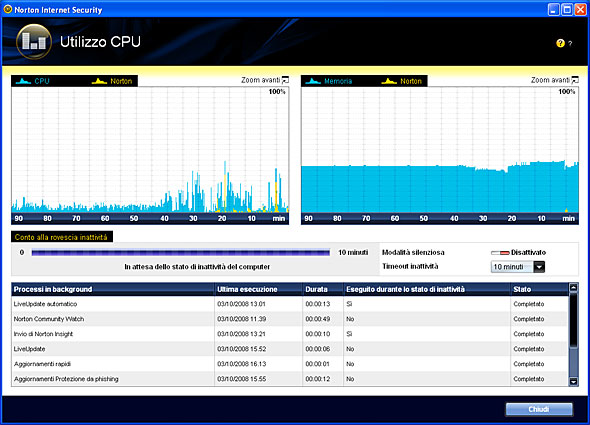590x425 pixels.
Task: Click the Chiudi button
Action: pyautogui.click(x=539, y=409)
